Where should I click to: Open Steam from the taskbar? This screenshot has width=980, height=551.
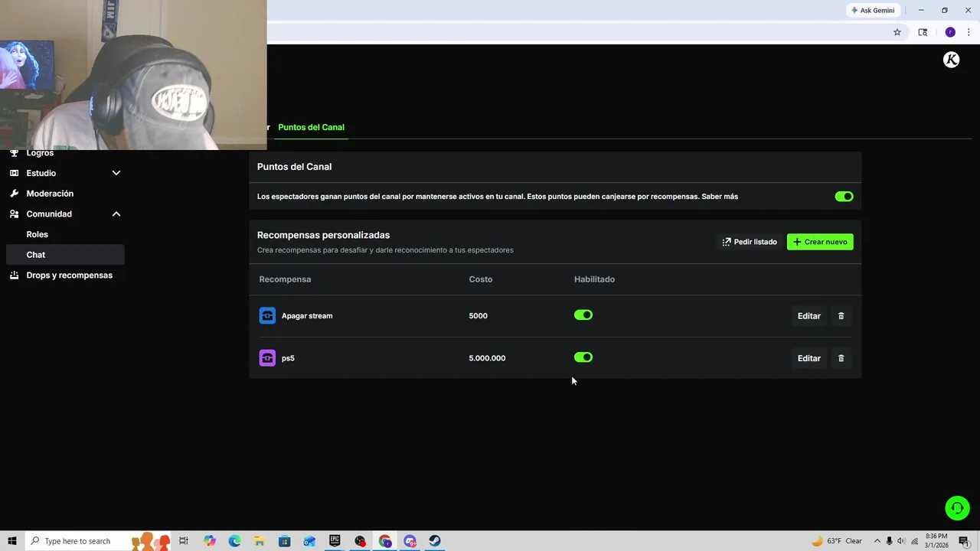[435, 541]
